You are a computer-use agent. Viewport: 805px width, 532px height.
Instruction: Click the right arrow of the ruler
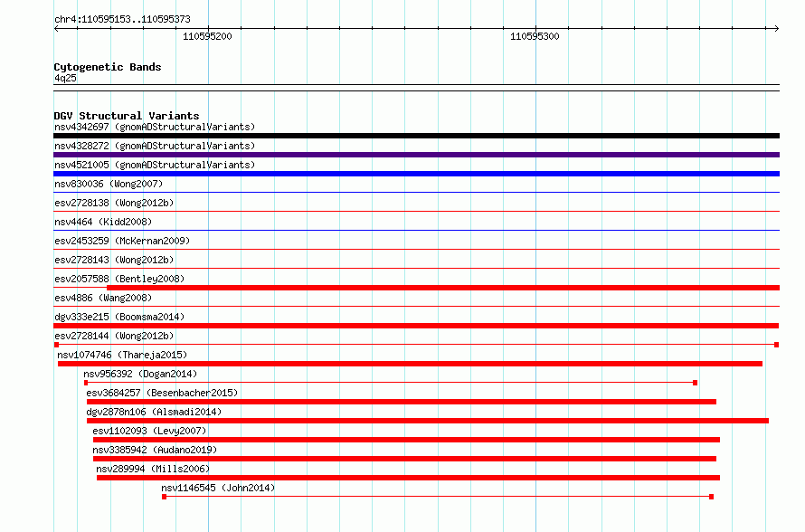click(777, 28)
